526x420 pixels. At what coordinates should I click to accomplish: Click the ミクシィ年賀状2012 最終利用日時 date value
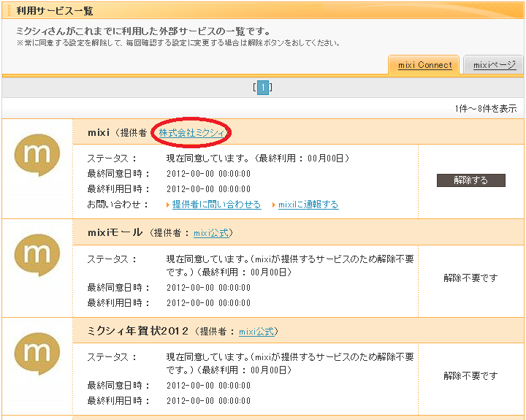tap(208, 400)
